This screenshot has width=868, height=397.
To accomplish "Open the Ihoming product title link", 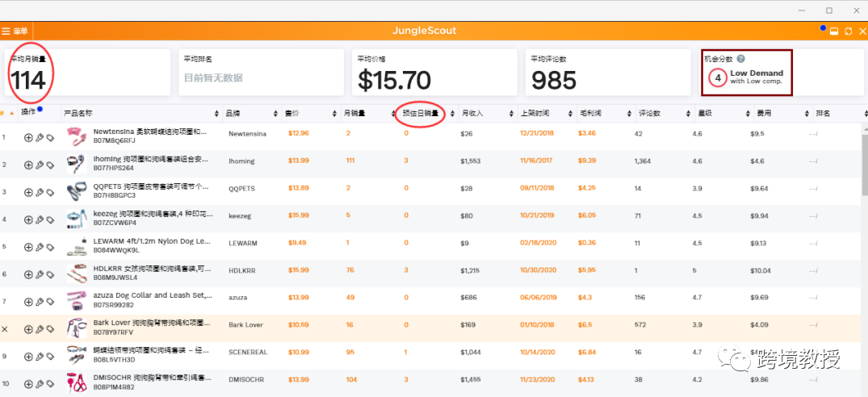I will (150, 159).
